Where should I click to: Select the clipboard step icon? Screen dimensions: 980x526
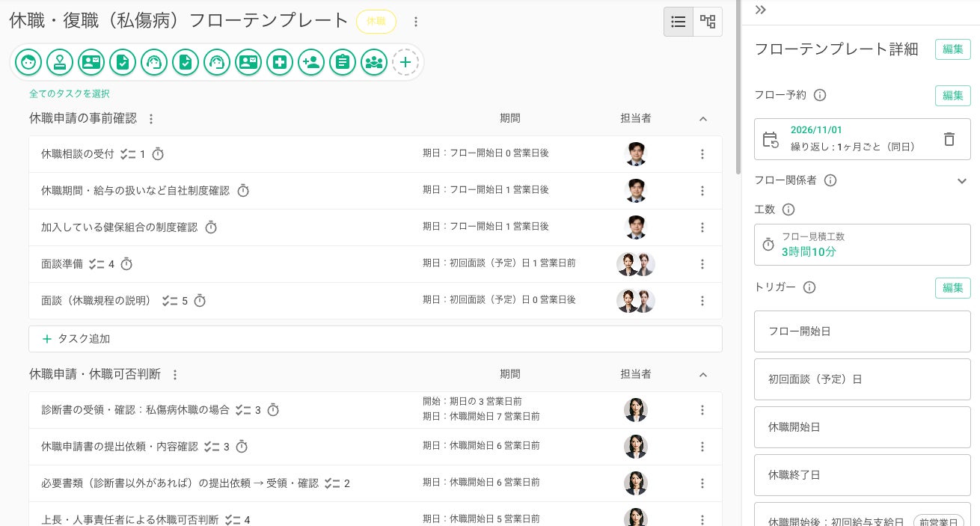tap(343, 62)
